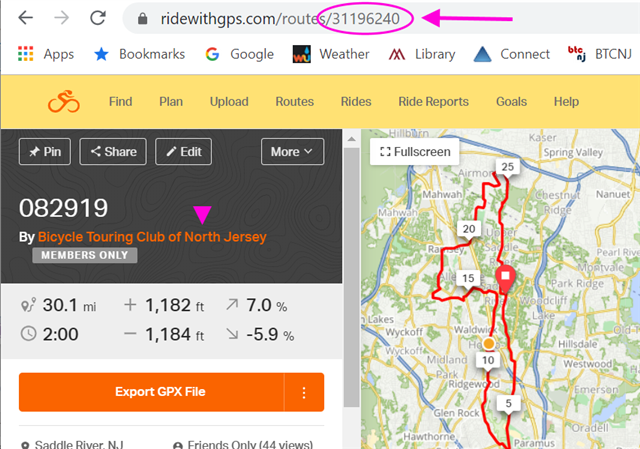Open the Upload menu
The height and width of the screenshot is (449, 640).
coord(229,101)
